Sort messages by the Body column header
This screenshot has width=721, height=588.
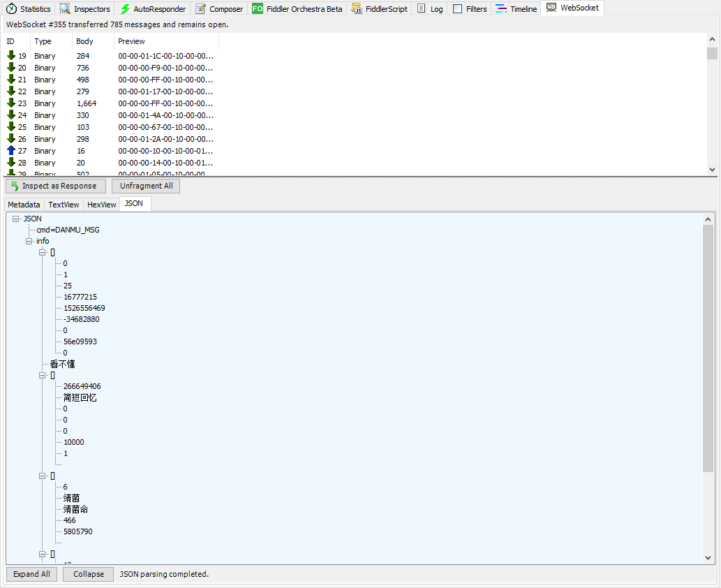84,41
